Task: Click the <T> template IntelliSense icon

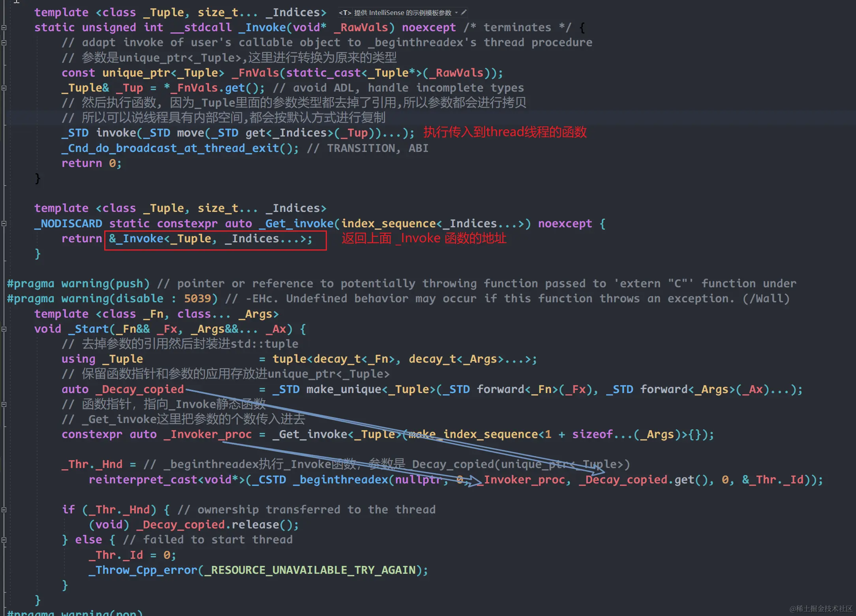Action: coord(345,13)
